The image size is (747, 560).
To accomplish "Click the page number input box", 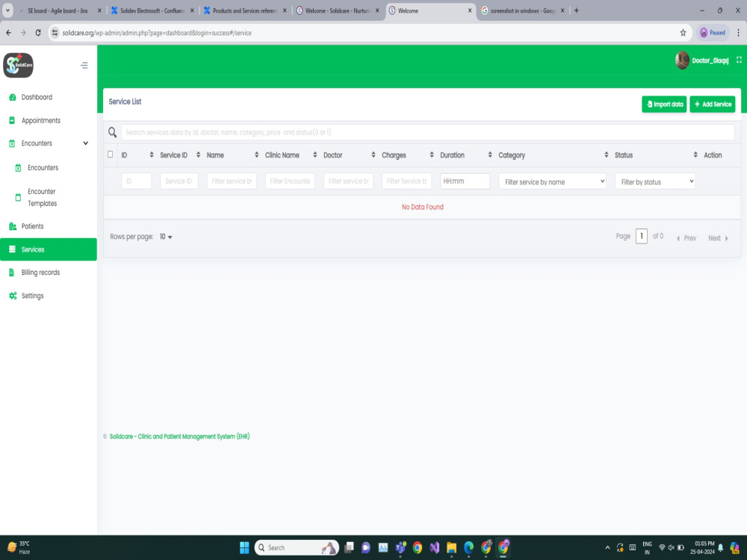I will (x=641, y=236).
